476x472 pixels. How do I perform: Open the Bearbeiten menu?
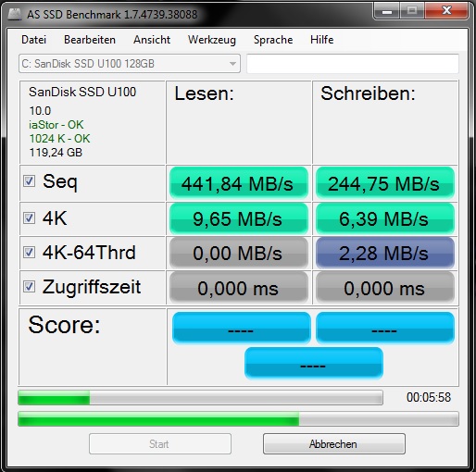[x=90, y=40]
